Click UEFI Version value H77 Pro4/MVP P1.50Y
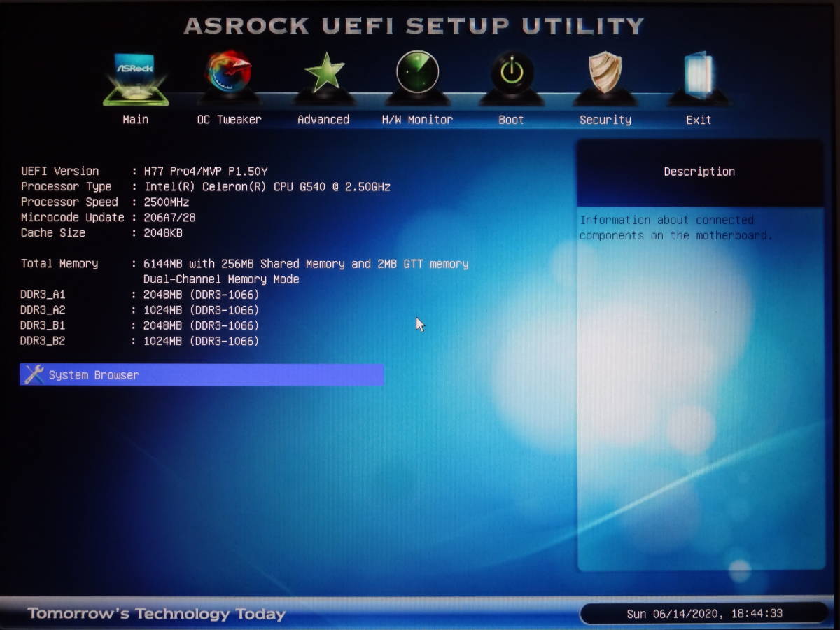 (x=206, y=171)
